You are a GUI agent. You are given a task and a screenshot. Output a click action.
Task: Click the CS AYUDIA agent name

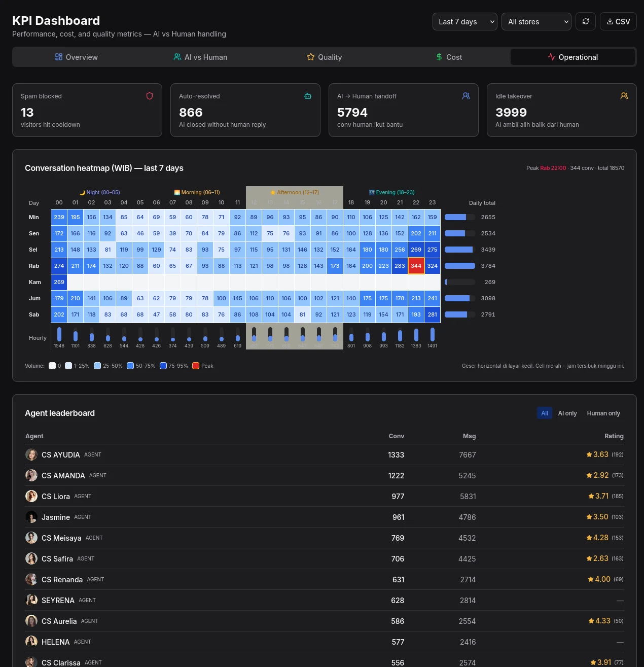[x=61, y=455]
